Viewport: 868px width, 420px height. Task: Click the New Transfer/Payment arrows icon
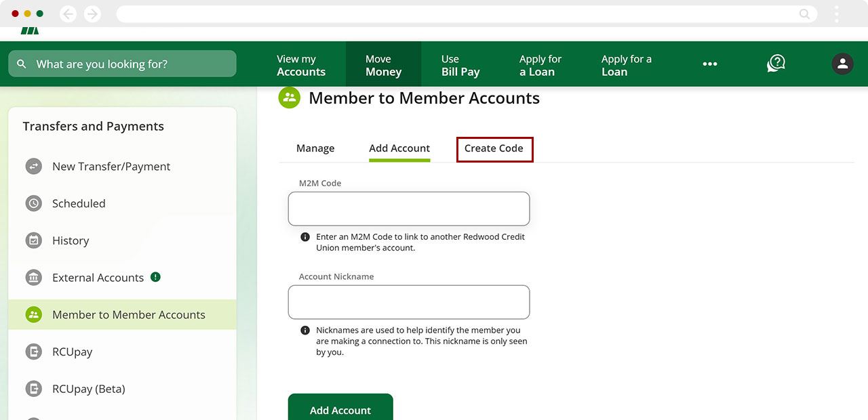(x=34, y=166)
